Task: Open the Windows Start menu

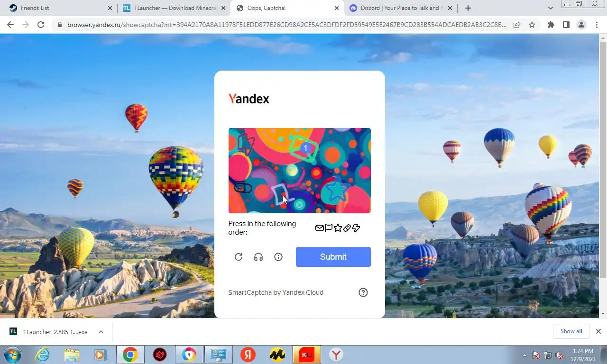Action: [13, 355]
